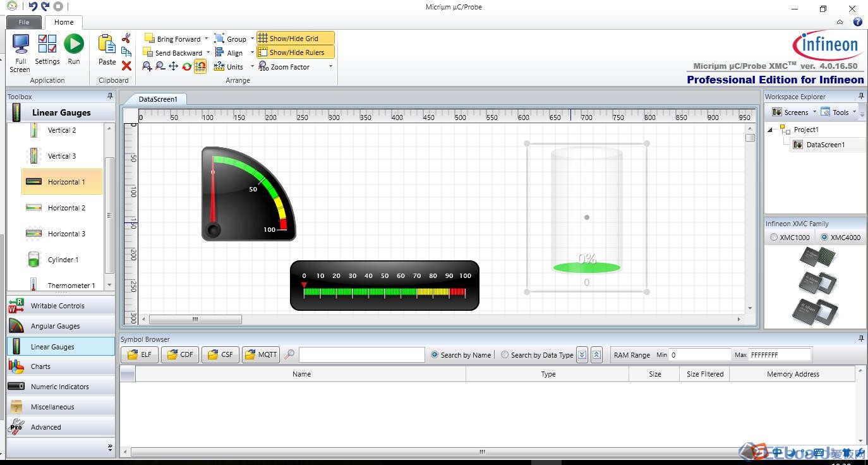868x465 pixels.
Task: Click the RAM Range Max field
Action: (x=780, y=355)
